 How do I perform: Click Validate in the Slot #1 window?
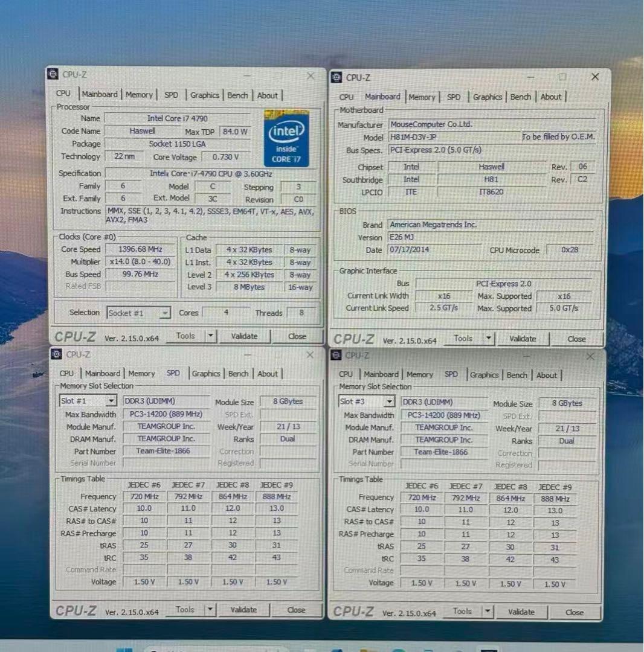click(x=244, y=610)
